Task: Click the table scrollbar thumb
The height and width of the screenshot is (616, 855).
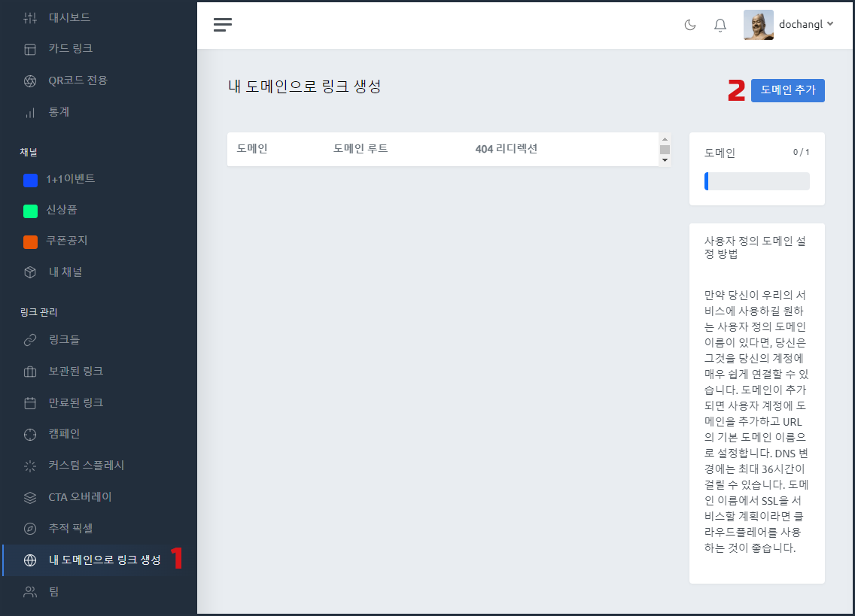Action: (x=665, y=150)
